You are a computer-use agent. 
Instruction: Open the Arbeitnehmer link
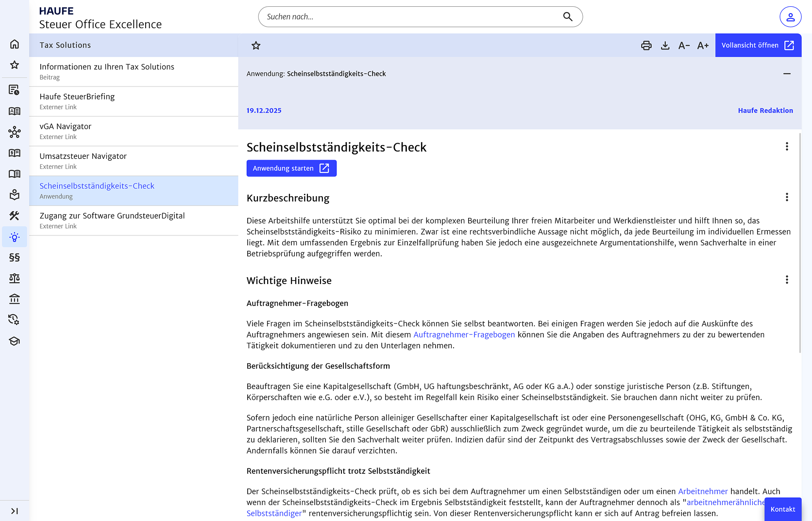coord(703,491)
